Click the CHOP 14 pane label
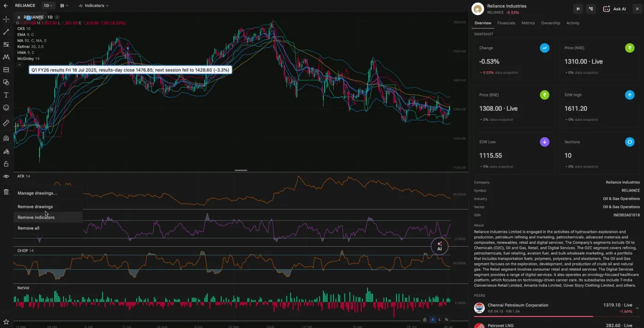This screenshot has height=328, width=644. pyautogui.click(x=25, y=251)
